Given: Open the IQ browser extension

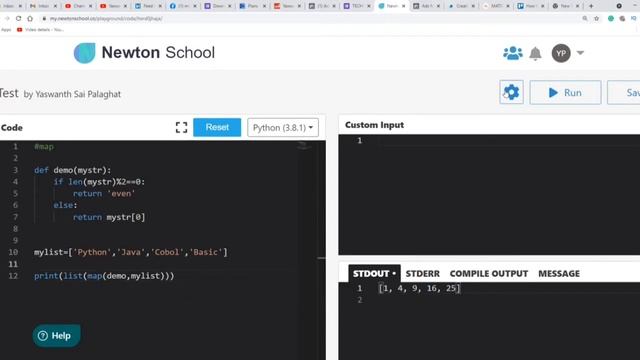Looking at the screenshot, I should 634,18.
